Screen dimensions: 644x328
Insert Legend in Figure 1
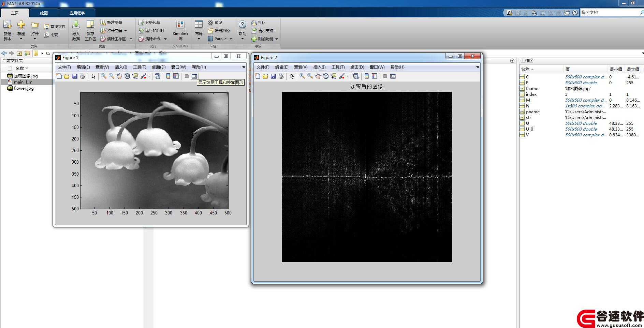coord(176,76)
